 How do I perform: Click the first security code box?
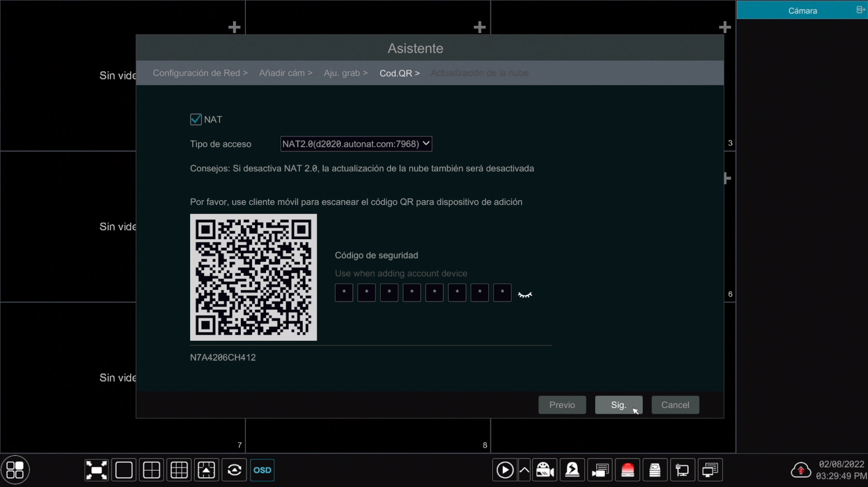point(344,292)
